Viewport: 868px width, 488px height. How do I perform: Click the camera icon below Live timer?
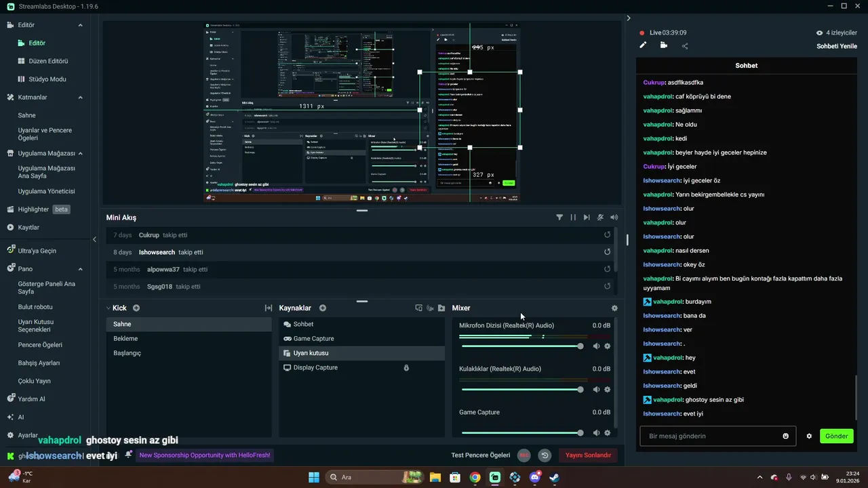(x=663, y=45)
